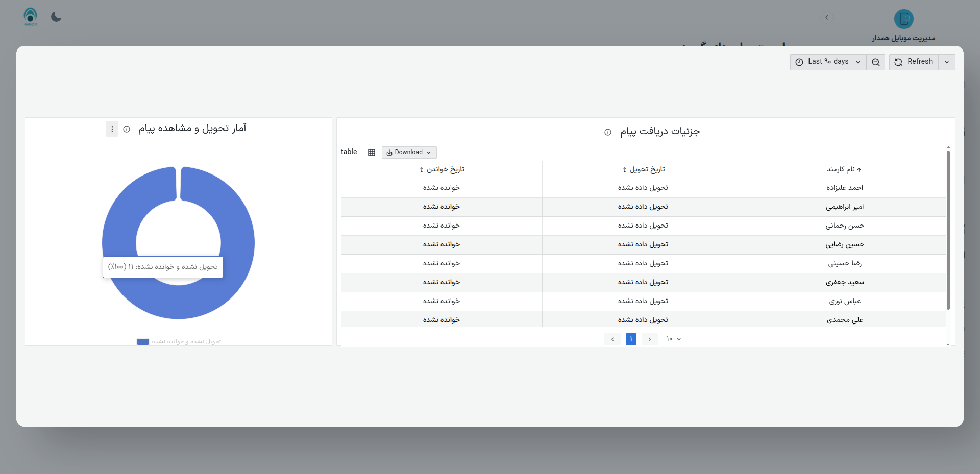Click the zoom out magnifier icon
The height and width of the screenshot is (474, 980).
tap(875, 62)
